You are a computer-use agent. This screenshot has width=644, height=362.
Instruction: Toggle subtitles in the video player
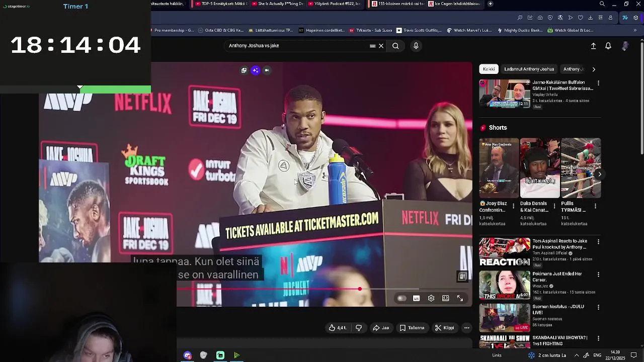coord(416,298)
